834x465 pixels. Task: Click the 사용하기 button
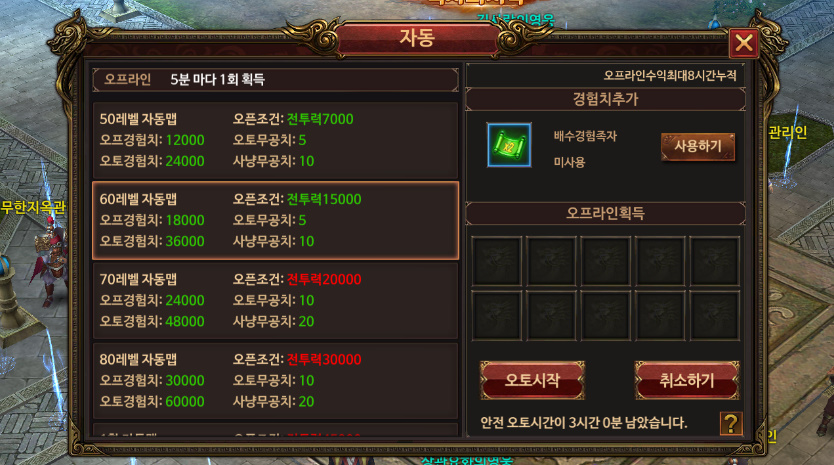(698, 146)
